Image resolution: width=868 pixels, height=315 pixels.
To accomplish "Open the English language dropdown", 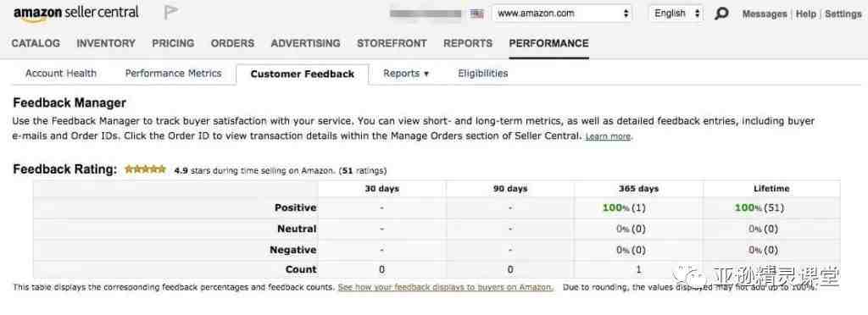I will tap(676, 14).
